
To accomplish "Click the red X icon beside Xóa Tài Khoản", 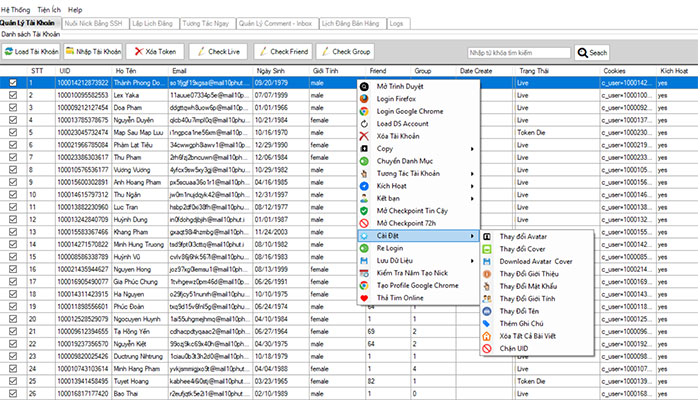I will pos(364,136).
